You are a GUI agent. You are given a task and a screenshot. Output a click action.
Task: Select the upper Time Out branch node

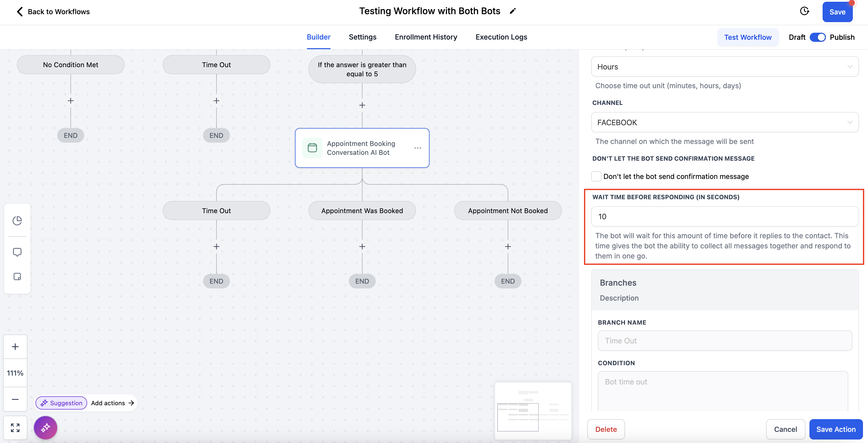(216, 65)
